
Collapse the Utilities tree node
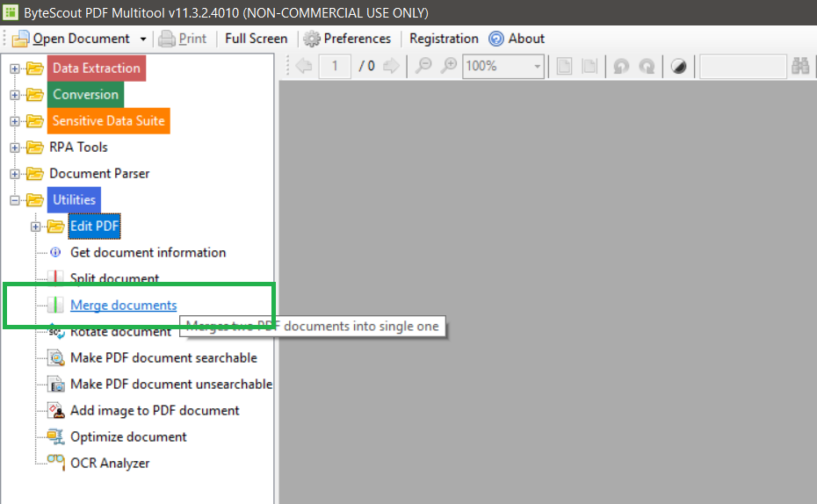[x=15, y=200]
